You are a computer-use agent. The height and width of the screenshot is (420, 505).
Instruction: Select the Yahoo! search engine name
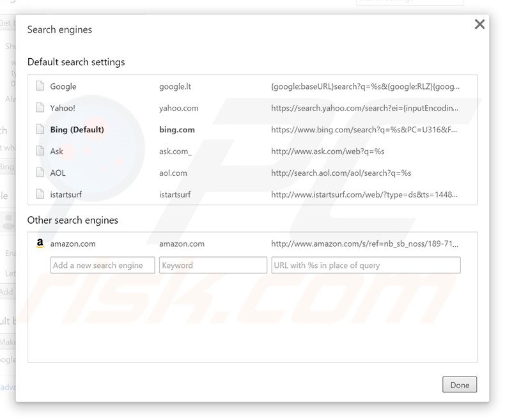(63, 108)
